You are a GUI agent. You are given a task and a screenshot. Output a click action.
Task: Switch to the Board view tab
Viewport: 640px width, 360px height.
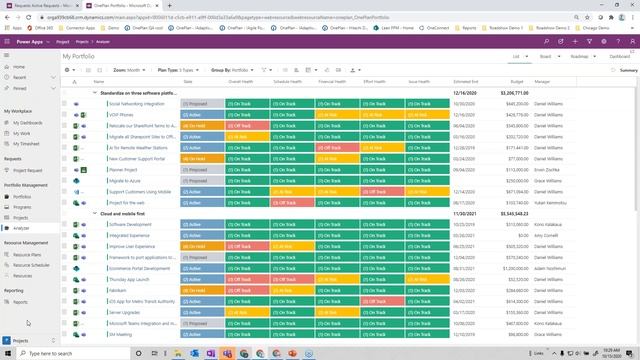545,57
